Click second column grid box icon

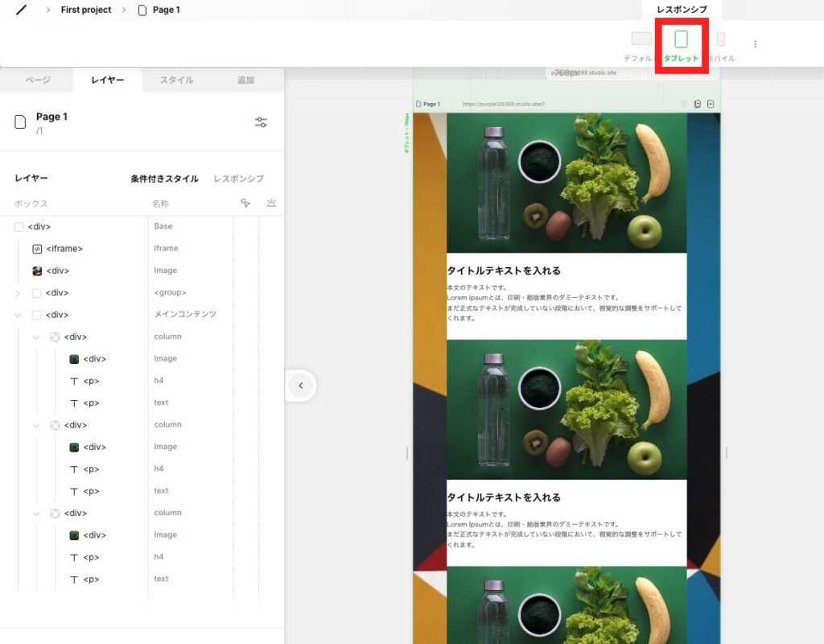(55, 425)
